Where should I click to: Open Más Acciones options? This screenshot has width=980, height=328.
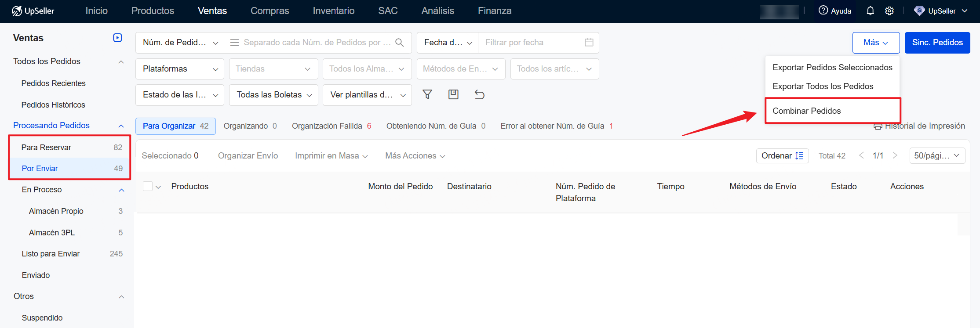point(415,156)
